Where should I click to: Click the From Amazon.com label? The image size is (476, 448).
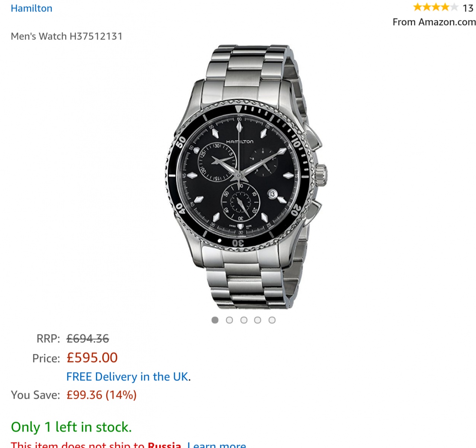click(434, 22)
